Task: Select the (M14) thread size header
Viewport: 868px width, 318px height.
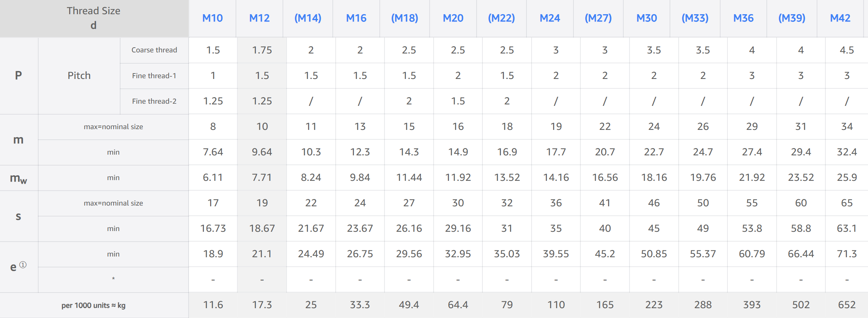Action: coord(308,18)
